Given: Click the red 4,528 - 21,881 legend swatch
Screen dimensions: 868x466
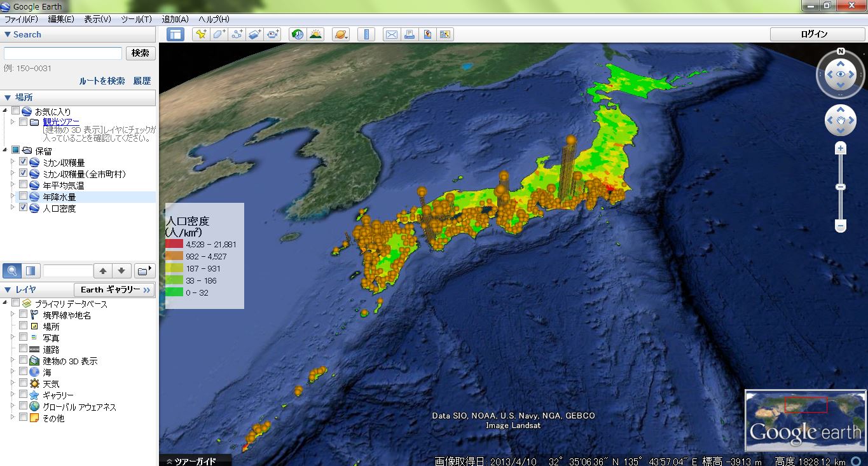Looking at the screenshot, I should (x=174, y=244).
